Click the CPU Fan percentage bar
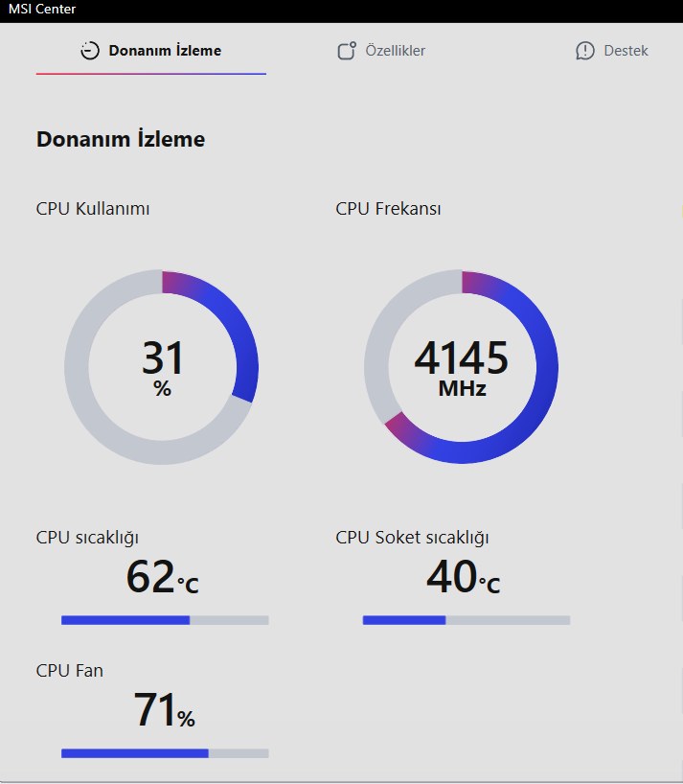683x784 pixels. (165, 753)
